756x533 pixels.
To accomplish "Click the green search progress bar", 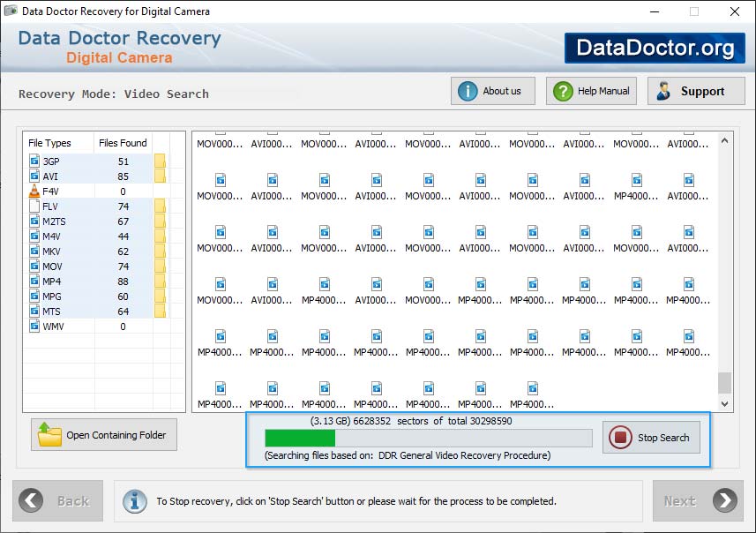I will pos(429,438).
